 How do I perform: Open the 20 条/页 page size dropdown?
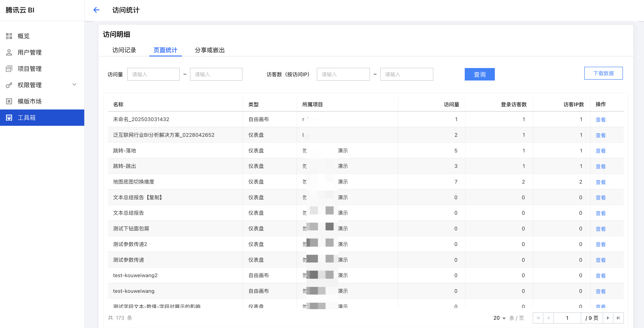[500, 318]
